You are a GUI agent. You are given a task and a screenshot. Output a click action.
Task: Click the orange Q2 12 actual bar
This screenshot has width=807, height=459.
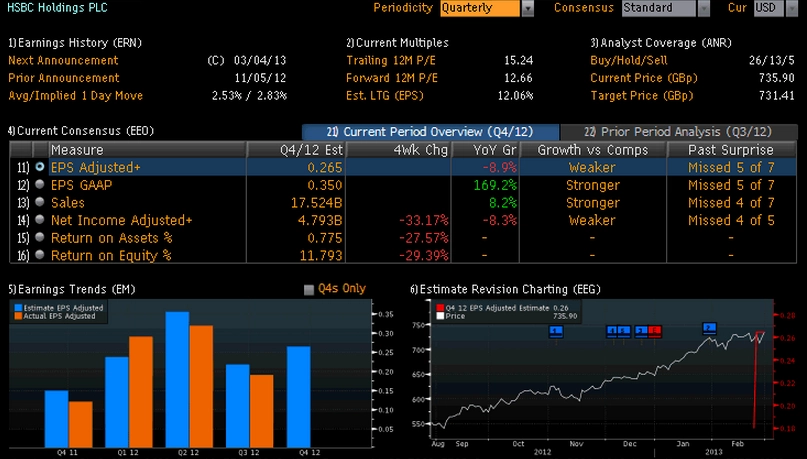201,386
